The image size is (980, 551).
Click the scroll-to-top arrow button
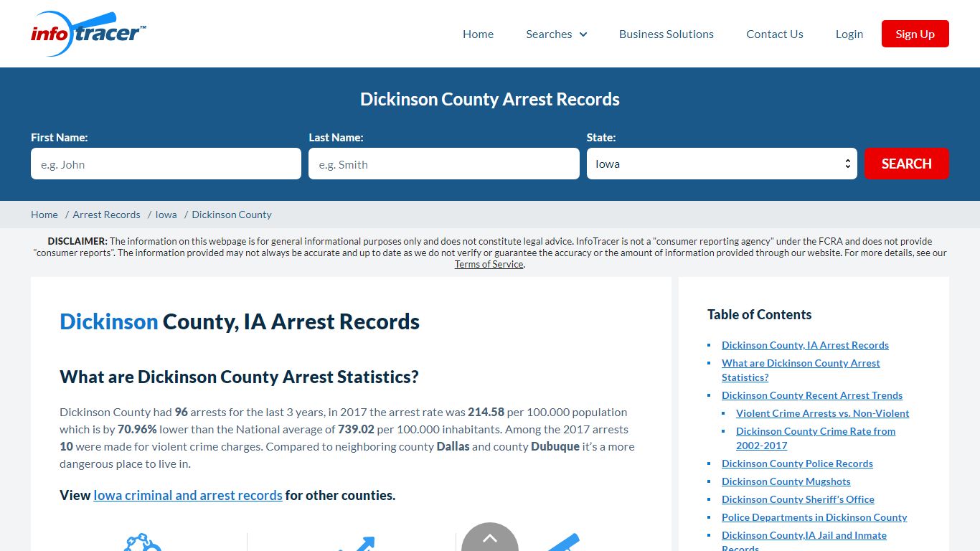click(x=490, y=538)
